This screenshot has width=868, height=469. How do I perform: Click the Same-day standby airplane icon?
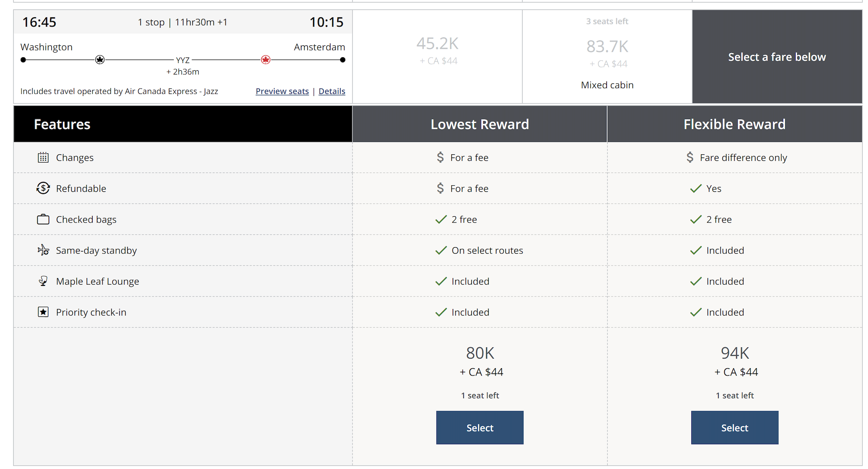pyautogui.click(x=43, y=250)
